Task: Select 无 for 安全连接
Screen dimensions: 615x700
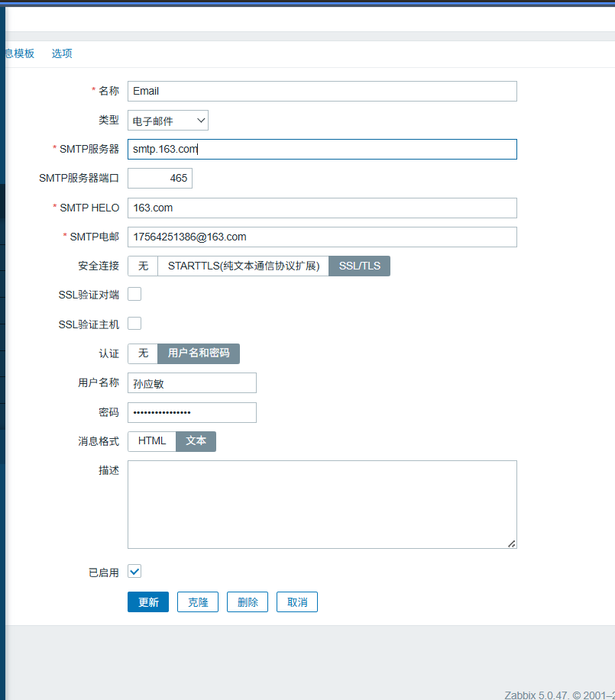Action: pyautogui.click(x=143, y=266)
